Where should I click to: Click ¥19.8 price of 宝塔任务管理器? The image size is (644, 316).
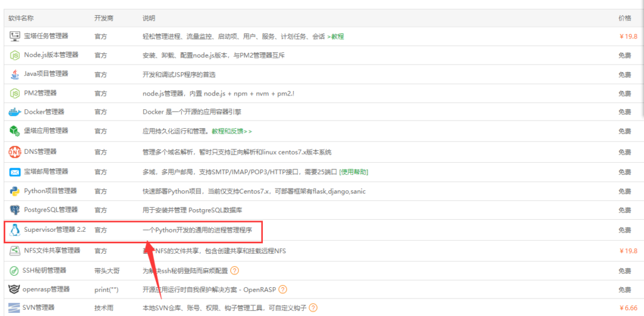[x=628, y=36]
